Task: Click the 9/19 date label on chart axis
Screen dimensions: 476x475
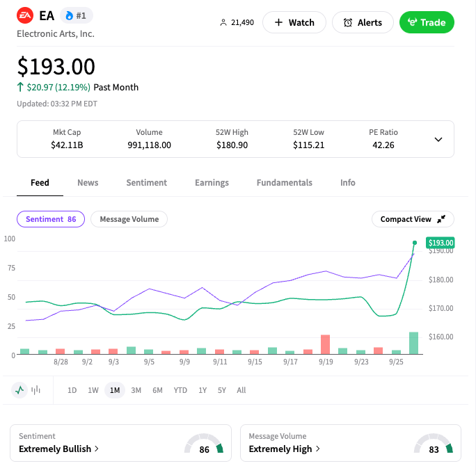Action: pos(326,362)
